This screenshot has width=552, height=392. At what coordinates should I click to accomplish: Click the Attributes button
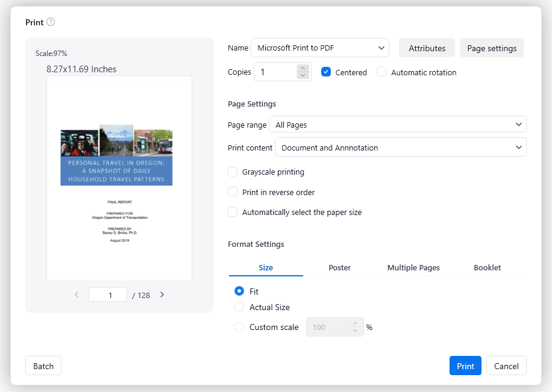click(427, 48)
